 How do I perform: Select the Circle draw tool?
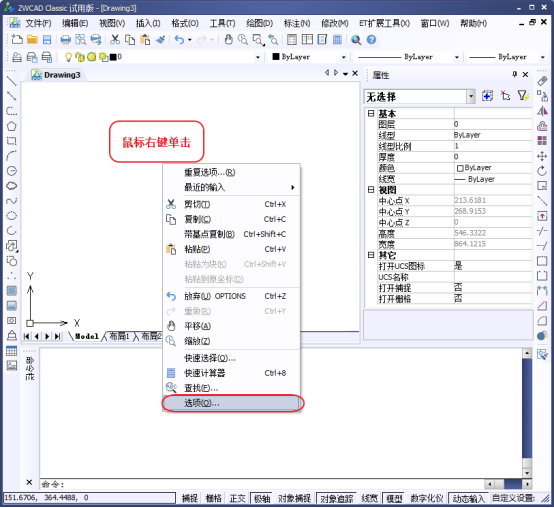(x=12, y=171)
